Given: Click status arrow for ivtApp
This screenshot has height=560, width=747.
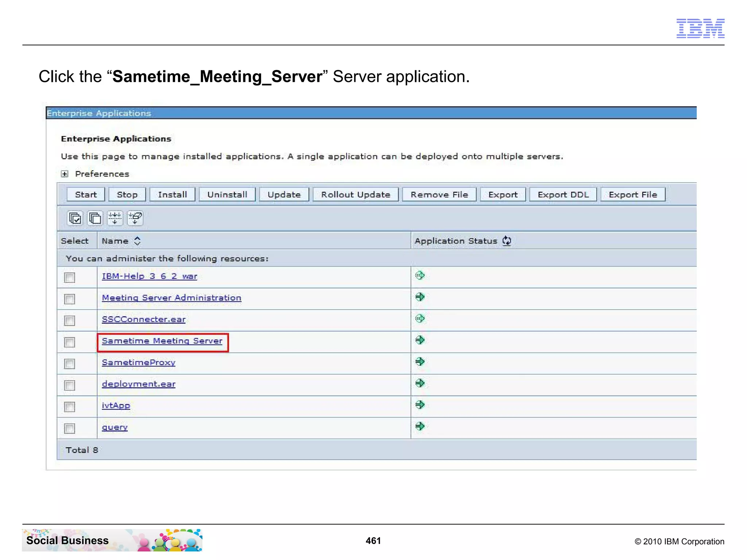Looking at the screenshot, I should pos(420,405).
